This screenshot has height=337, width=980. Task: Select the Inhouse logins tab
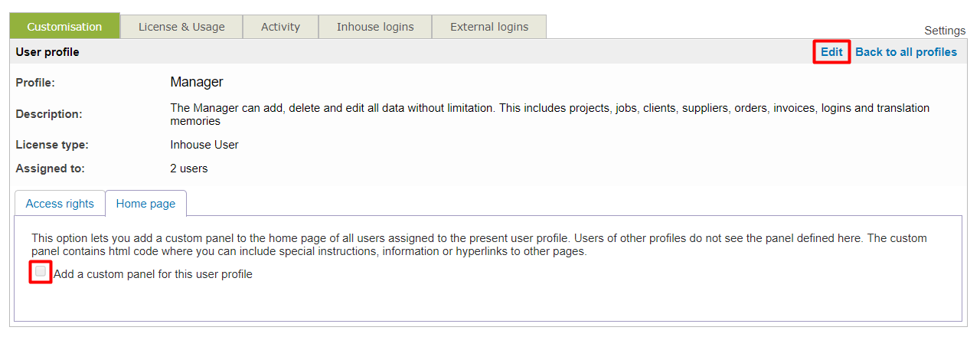click(x=375, y=27)
